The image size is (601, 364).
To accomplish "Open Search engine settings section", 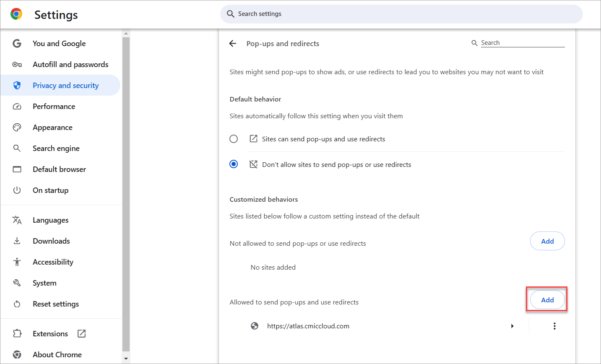I will click(60, 148).
